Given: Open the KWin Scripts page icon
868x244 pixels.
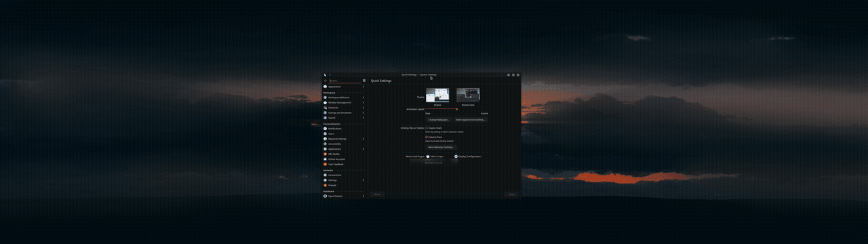Looking at the screenshot, I should (x=428, y=157).
